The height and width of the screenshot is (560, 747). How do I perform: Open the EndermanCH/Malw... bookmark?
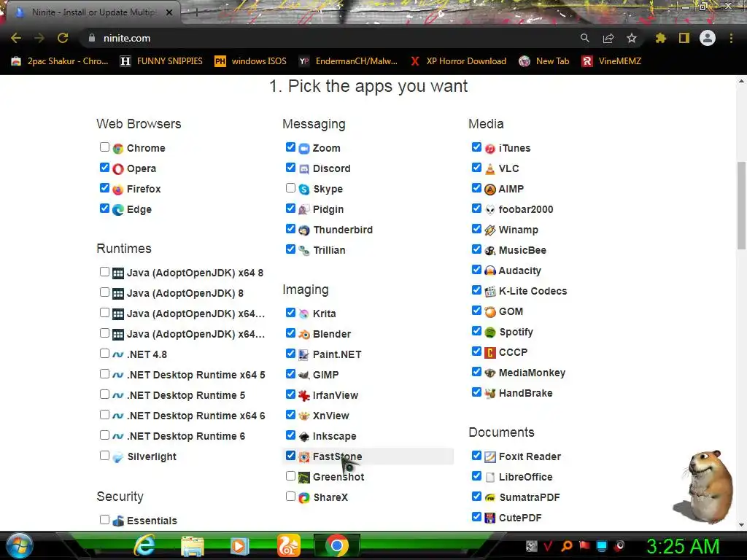348,61
